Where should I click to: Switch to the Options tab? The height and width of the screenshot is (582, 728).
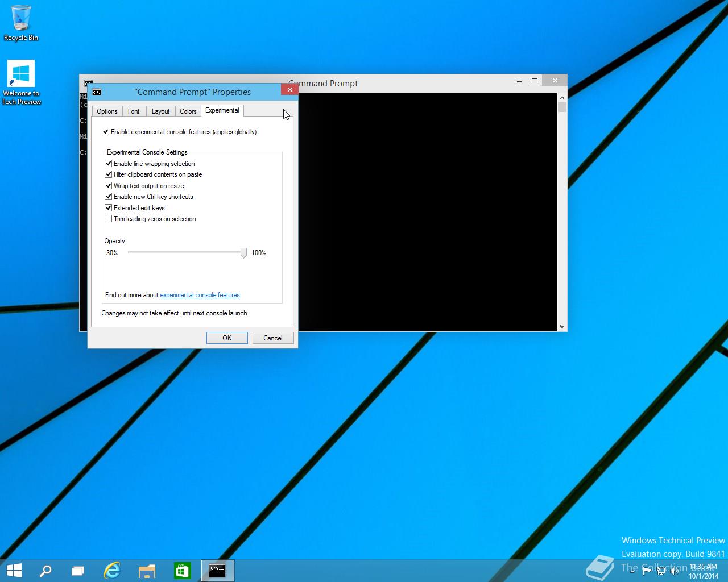pos(107,111)
